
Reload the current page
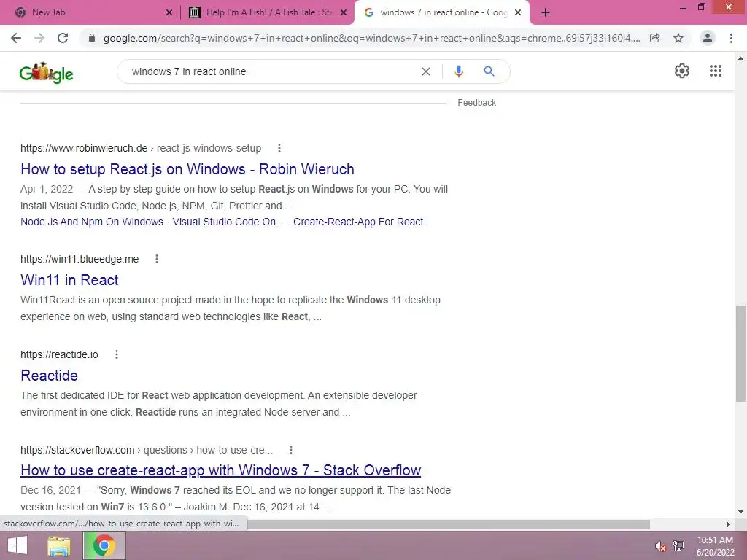(x=63, y=38)
